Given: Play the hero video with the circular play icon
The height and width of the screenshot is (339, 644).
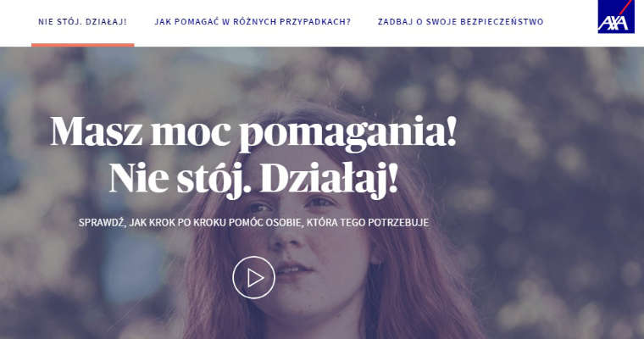Looking at the screenshot, I should pos(253,277).
